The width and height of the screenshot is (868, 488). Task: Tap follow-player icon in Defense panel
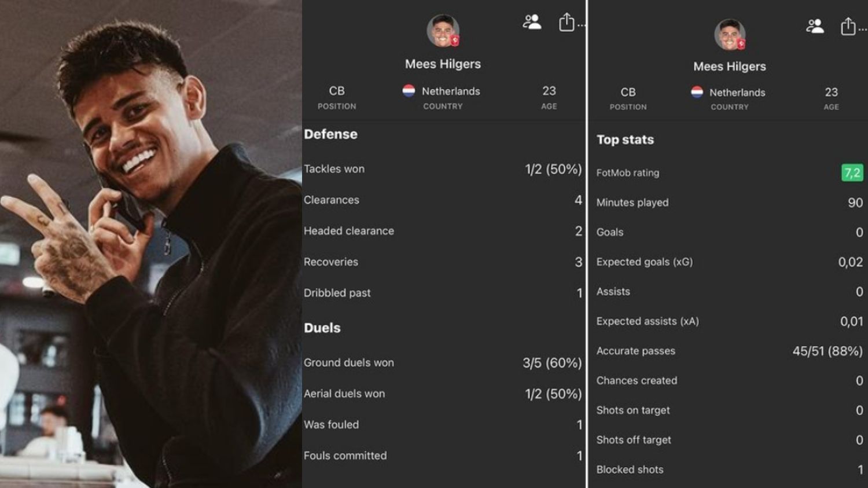pos(532,22)
